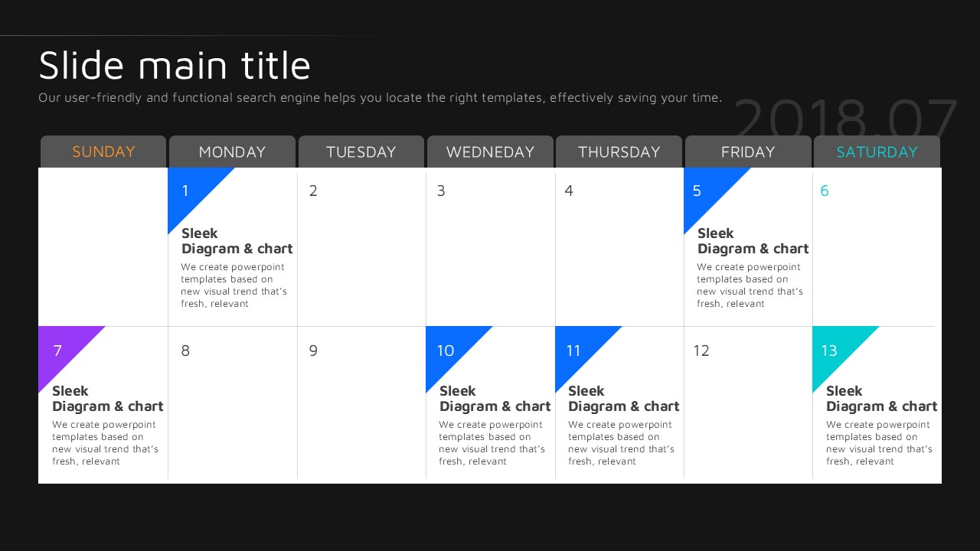Click the SUNDAY column header
Screen dimensions: 980x551
103,152
